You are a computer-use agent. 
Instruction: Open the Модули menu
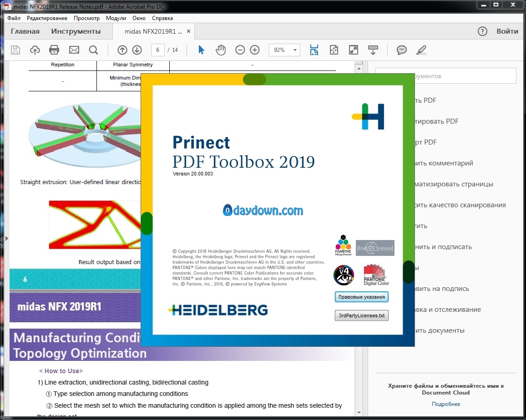point(116,18)
